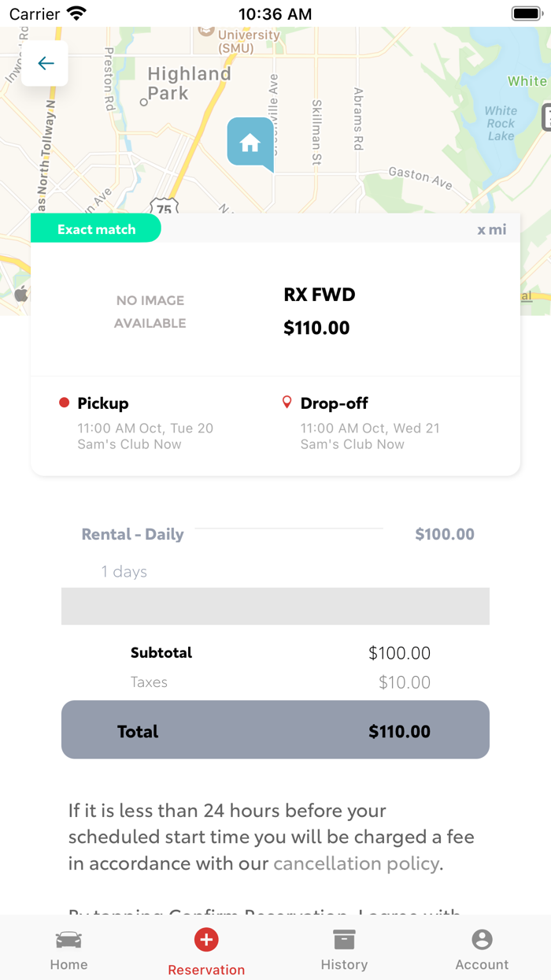Tap the Total $110.00 summary bar
Image resolution: width=551 pixels, height=980 pixels.
pos(275,730)
